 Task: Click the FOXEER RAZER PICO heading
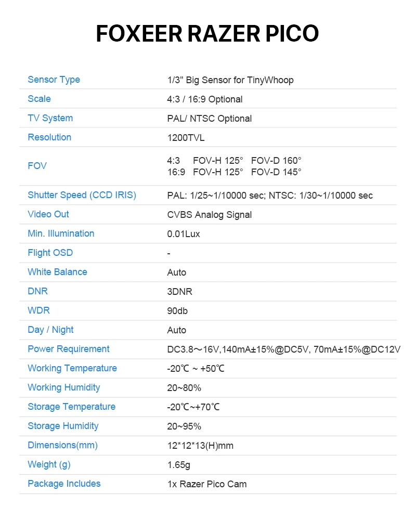click(207, 34)
